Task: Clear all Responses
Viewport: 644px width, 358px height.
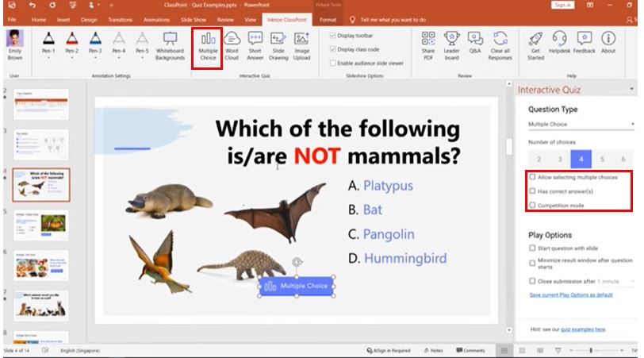Action: click(500, 46)
